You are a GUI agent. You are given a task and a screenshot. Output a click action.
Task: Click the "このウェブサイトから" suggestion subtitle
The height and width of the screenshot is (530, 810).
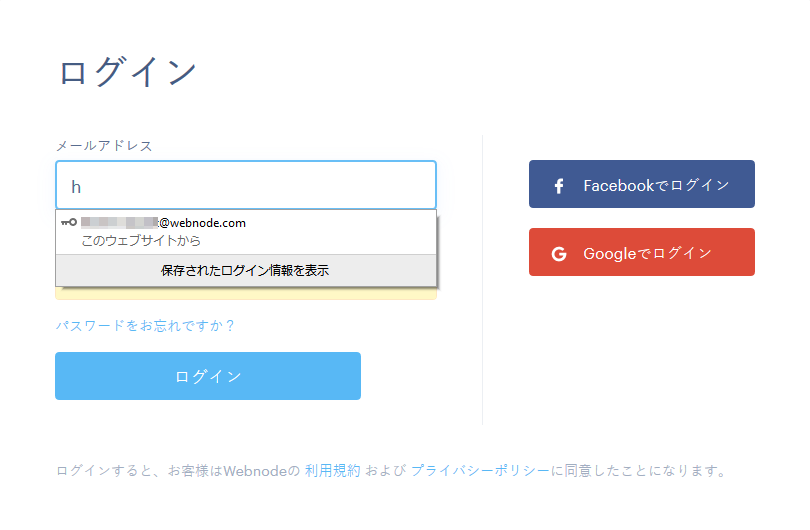(141, 241)
